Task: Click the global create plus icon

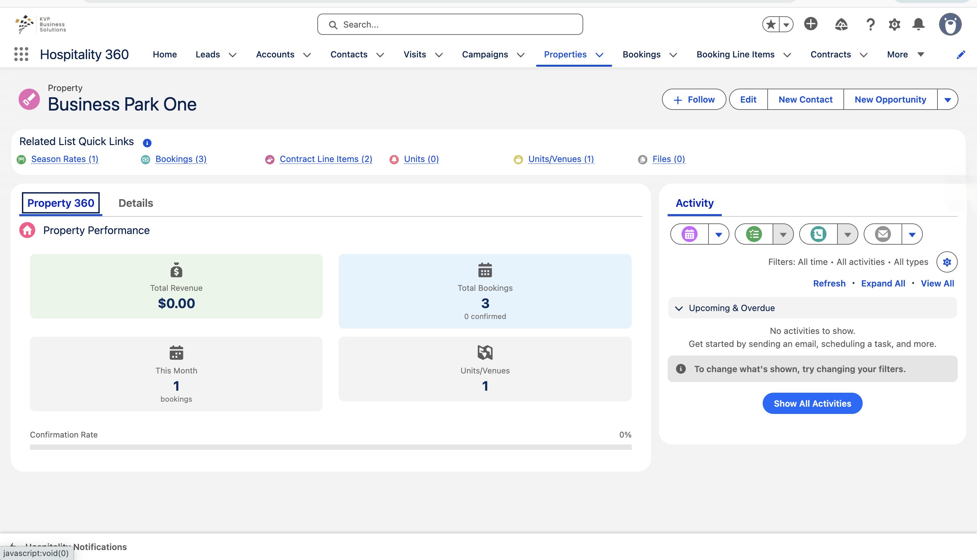Action: (810, 24)
